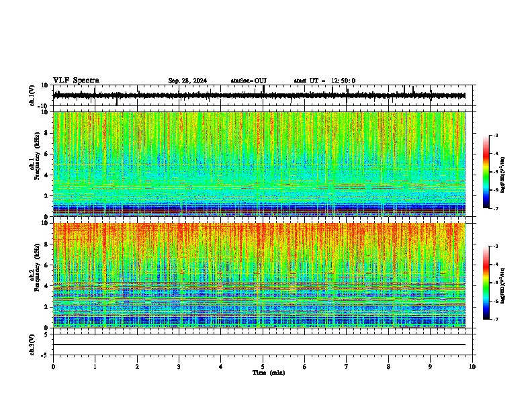Click the "-10" tick on ch.1(V) axis
Screen dimensions: 532x411
click(44, 106)
